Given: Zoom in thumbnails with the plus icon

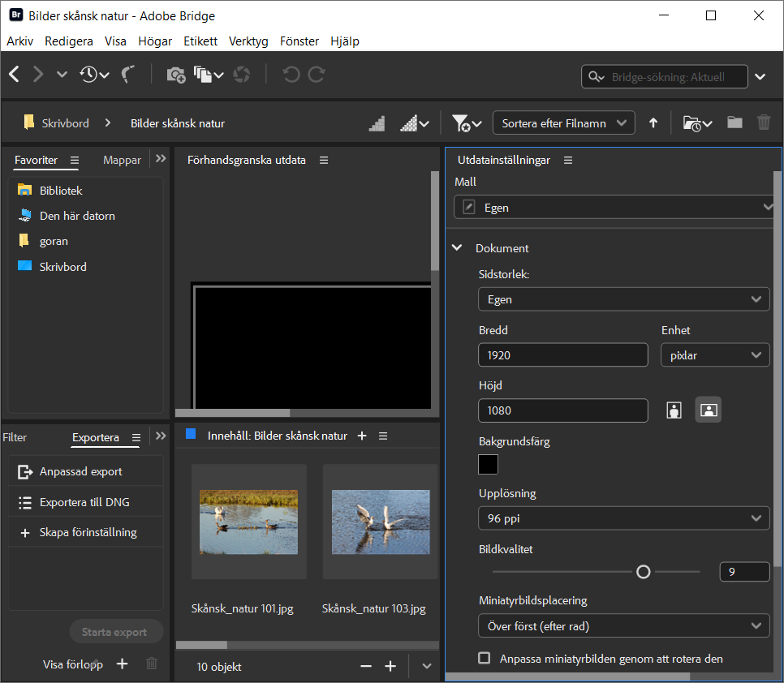Looking at the screenshot, I should click(390, 666).
